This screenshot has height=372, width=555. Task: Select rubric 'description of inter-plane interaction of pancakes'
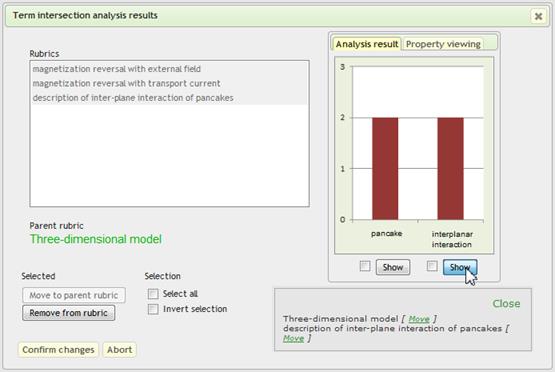tap(169, 98)
